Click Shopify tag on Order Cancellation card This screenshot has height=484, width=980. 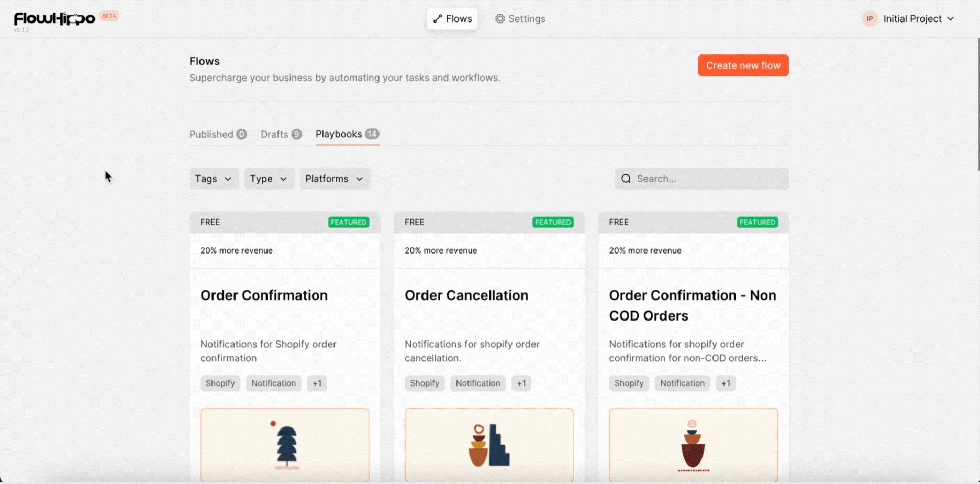pos(425,383)
